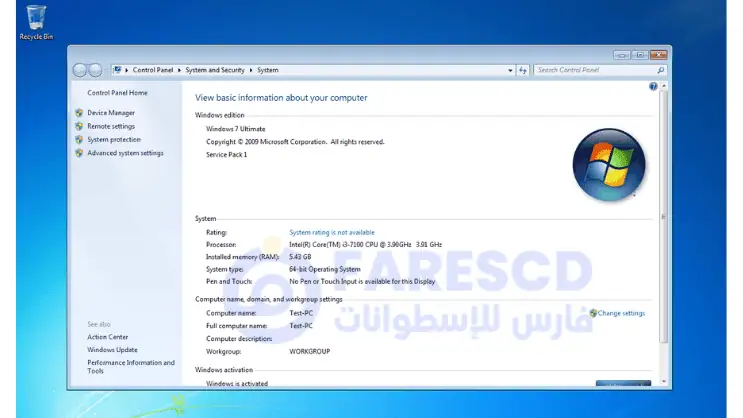Click the scrollbar up arrow

pyautogui.click(x=663, y=86)
